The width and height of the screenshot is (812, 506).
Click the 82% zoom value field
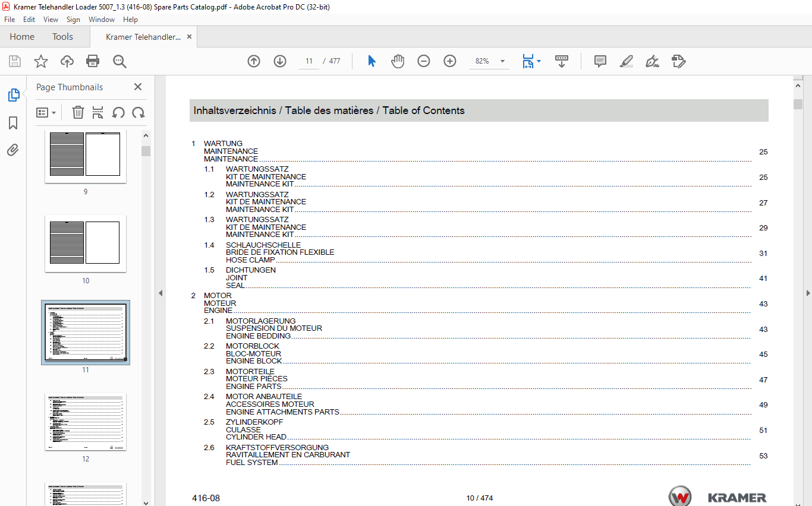(x=482, y=61)
